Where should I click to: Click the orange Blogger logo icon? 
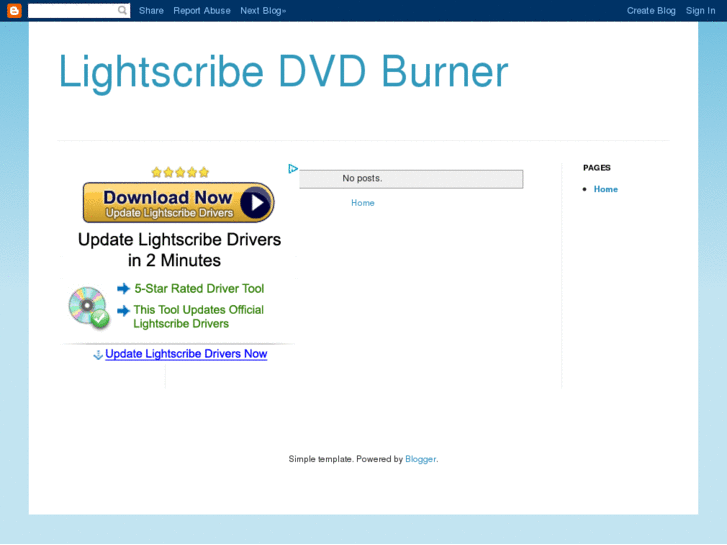[14, 10]
